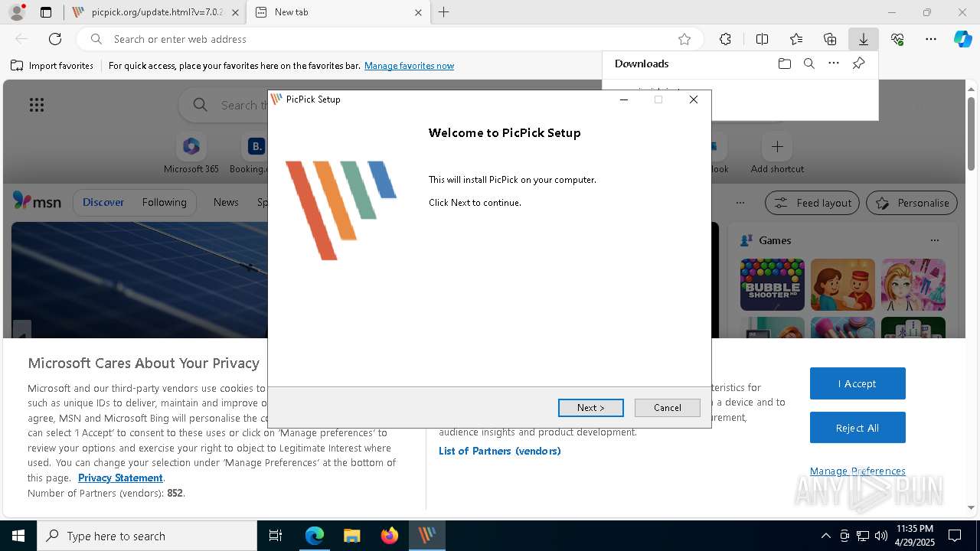
Task: Open Favorites list icon
Action: 796,39
